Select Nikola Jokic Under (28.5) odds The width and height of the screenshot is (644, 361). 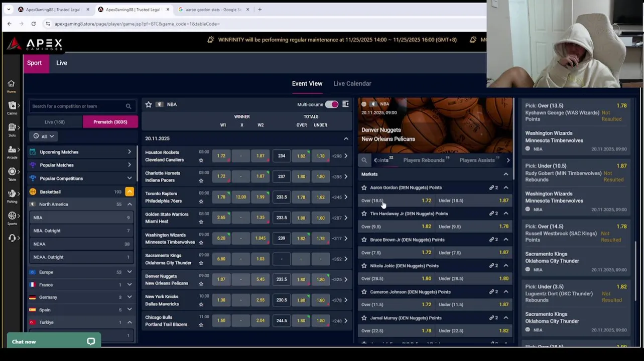[474, 279]
